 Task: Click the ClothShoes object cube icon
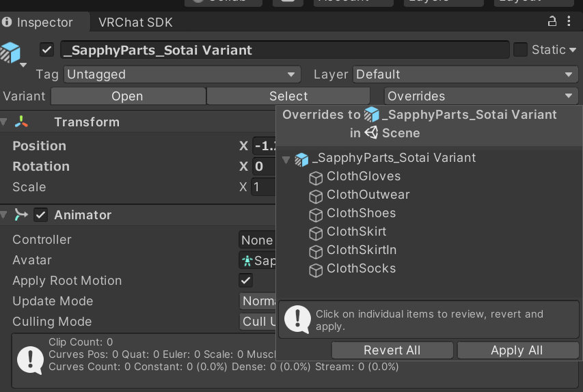pyautogui.click(x=316, y=214)
